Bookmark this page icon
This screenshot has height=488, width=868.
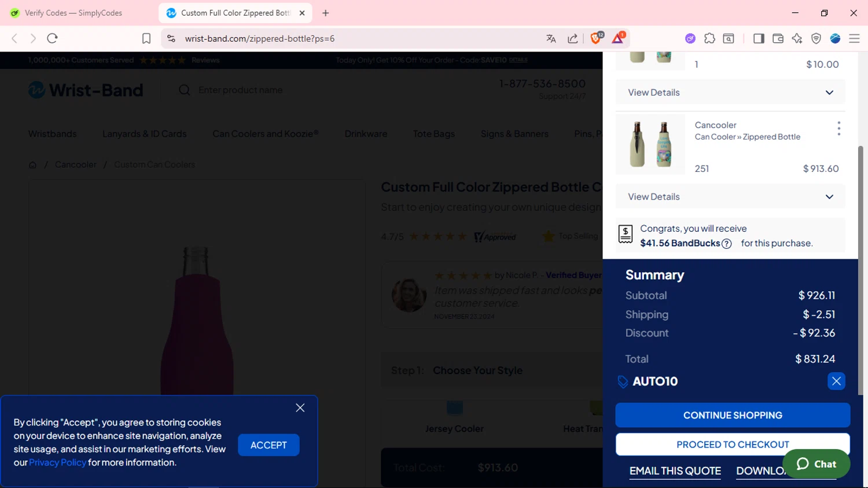[146, 38]
